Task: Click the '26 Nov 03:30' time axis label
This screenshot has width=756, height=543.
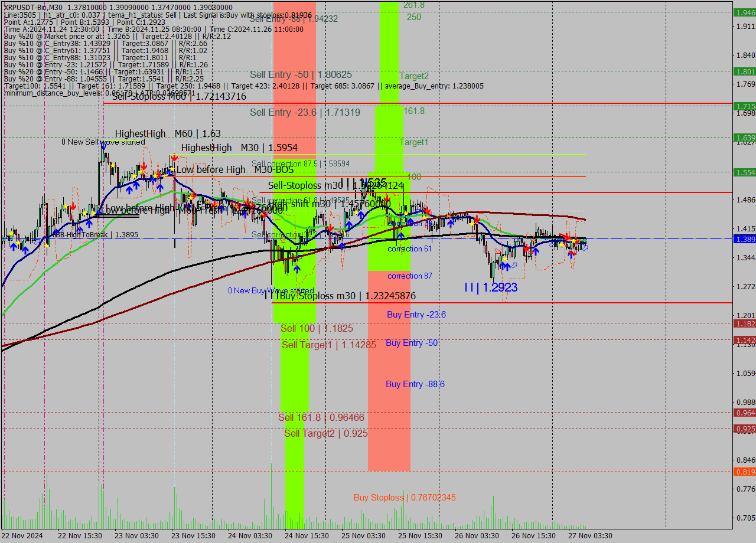Action: (x=477, y=536)
